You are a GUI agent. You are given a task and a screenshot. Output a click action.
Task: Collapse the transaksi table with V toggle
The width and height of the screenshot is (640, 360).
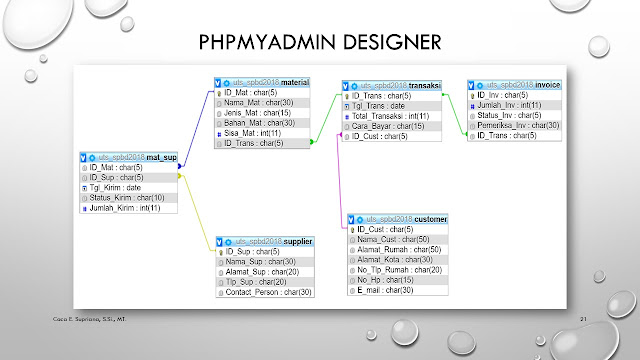(x=346, y=86)
